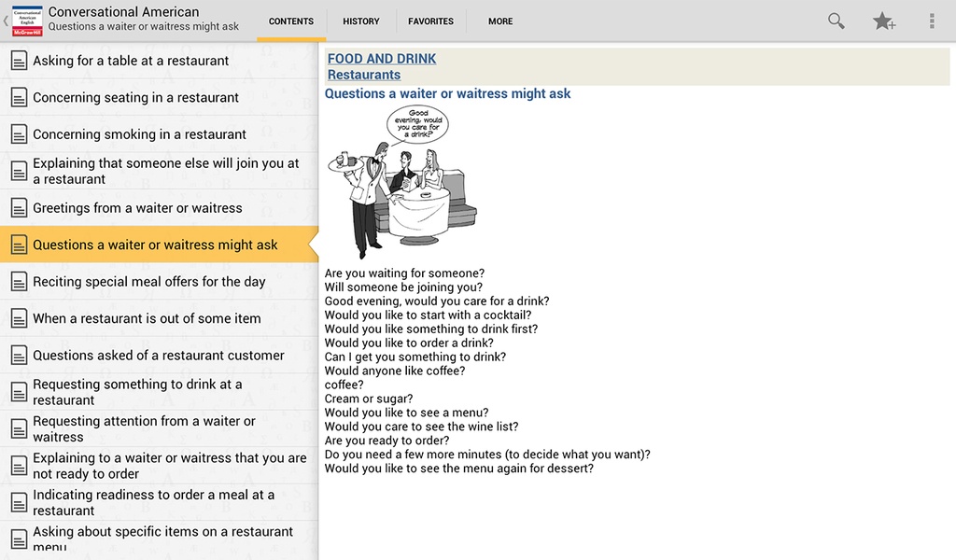956x560 pixels.
Task: Switch to the CONTENTS tab
Action: 291,21
